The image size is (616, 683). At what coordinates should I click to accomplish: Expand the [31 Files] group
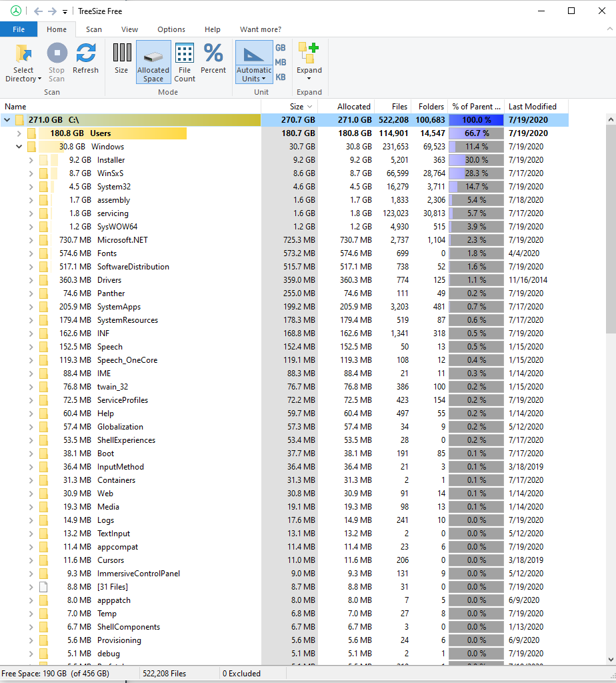point(31,587)
